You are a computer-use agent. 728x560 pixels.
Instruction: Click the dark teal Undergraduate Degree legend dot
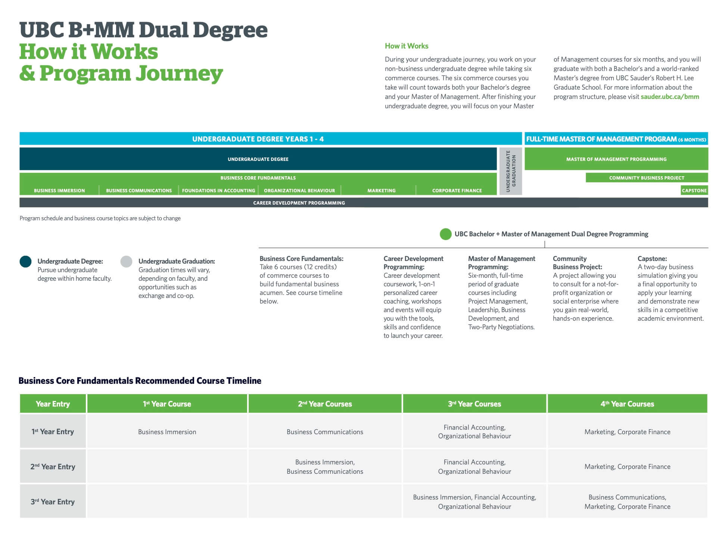pyautogui.click(x=26, y=261)
